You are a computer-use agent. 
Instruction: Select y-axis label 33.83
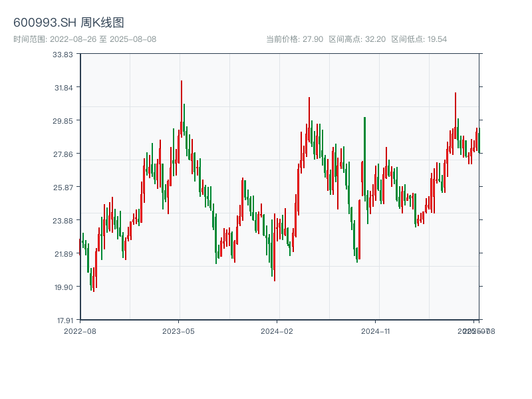(63, 55)
